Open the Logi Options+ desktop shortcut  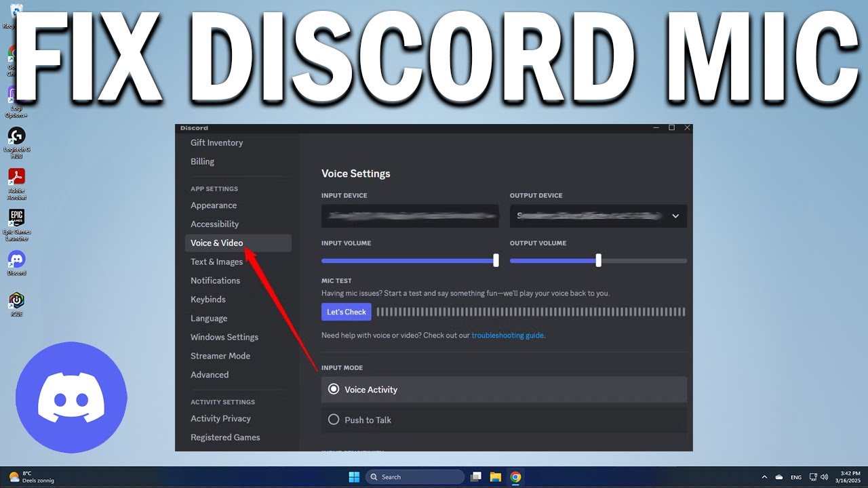16,102
